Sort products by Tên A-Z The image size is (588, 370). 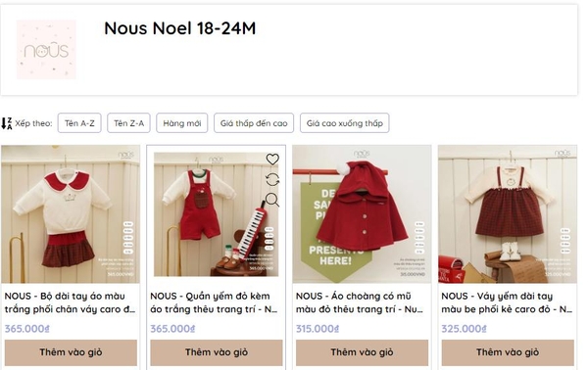[79, 123]
